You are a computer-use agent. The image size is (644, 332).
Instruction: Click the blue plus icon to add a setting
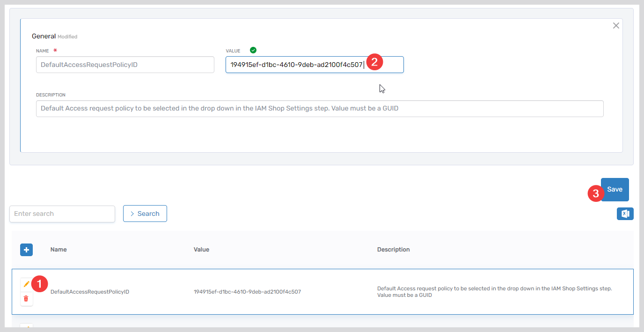pos(26,250)
